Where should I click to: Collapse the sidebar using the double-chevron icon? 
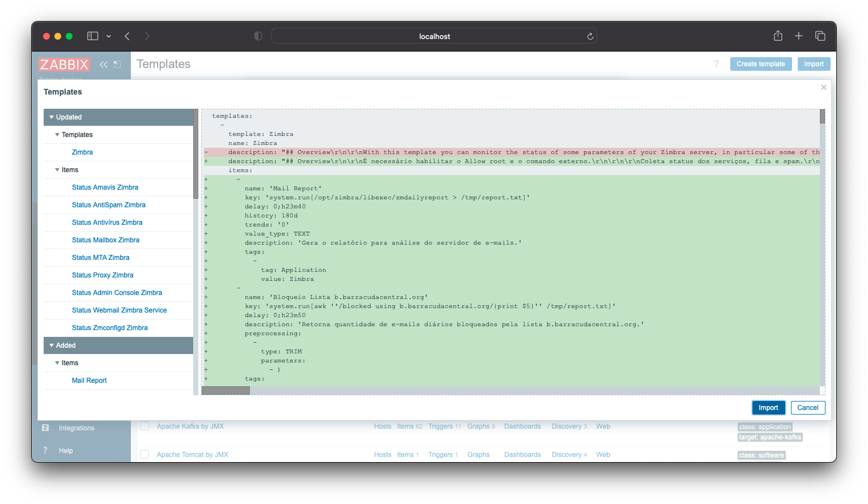coord(104,64)
